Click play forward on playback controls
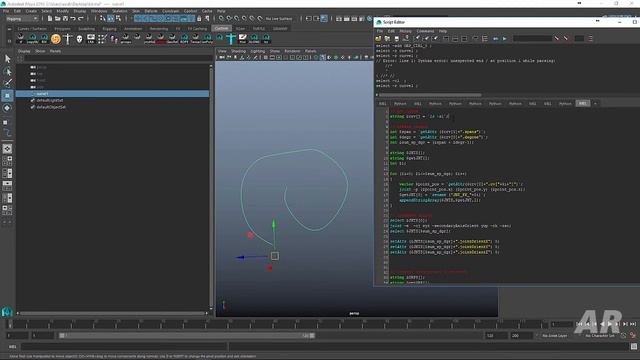Viewport: 640px width, 360px height. coord(610,324)
